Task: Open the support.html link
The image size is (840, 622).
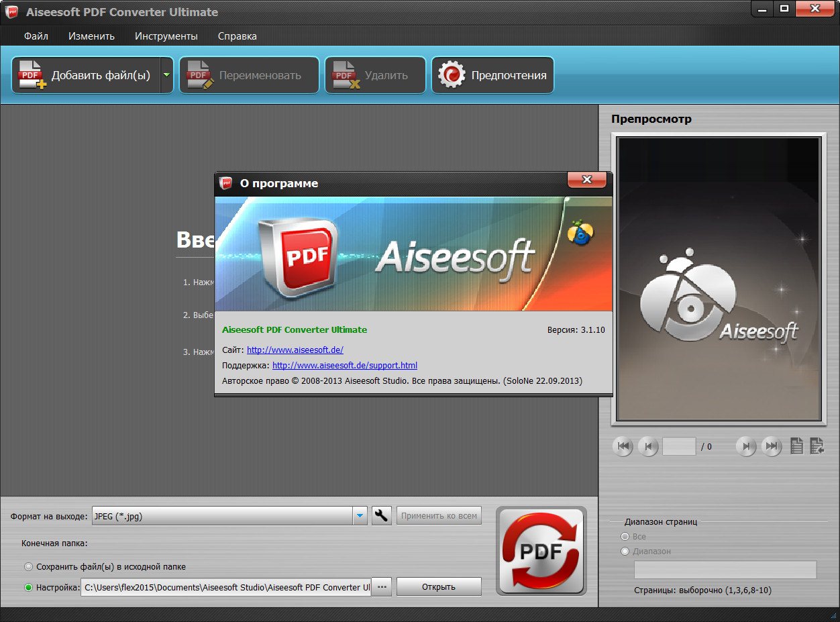Action: [345, 365]
